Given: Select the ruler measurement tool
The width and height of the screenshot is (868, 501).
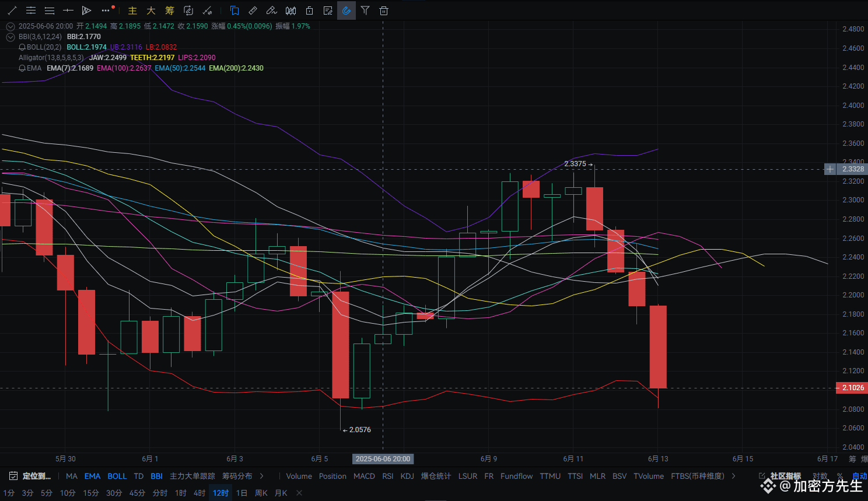Looking at the screenshot, I should click(253, 10).
